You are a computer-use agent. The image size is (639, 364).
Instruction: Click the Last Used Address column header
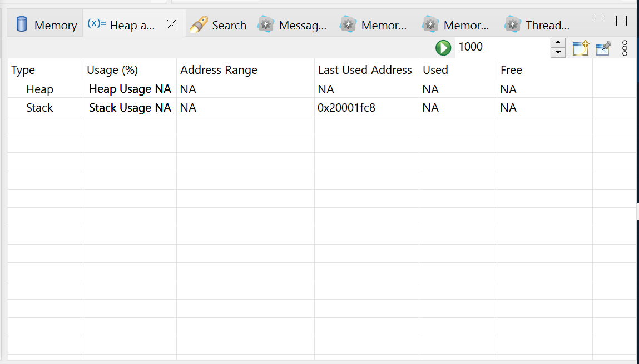pyautogui.click(x=365, y=70)
